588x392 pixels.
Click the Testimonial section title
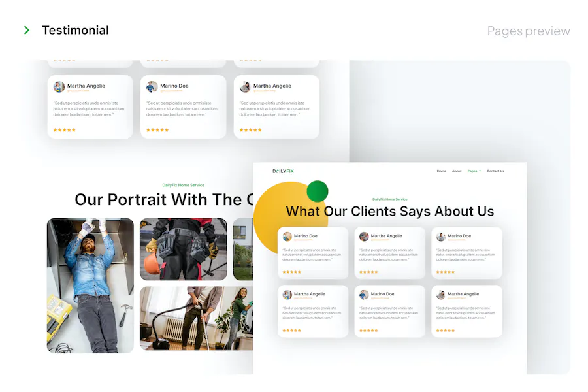pos(75,31)
